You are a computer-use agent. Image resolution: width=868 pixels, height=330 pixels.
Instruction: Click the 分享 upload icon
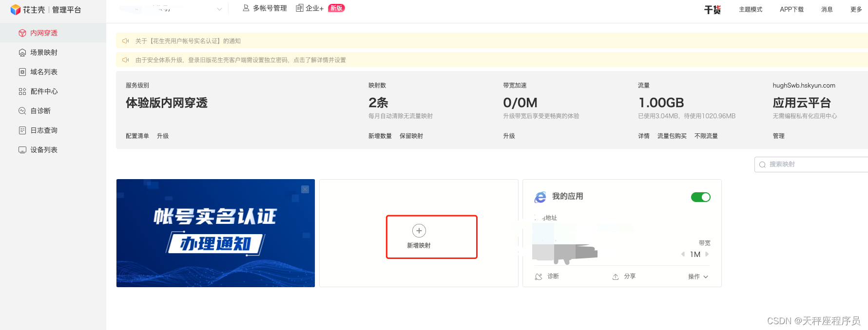(x=616, y=276)
